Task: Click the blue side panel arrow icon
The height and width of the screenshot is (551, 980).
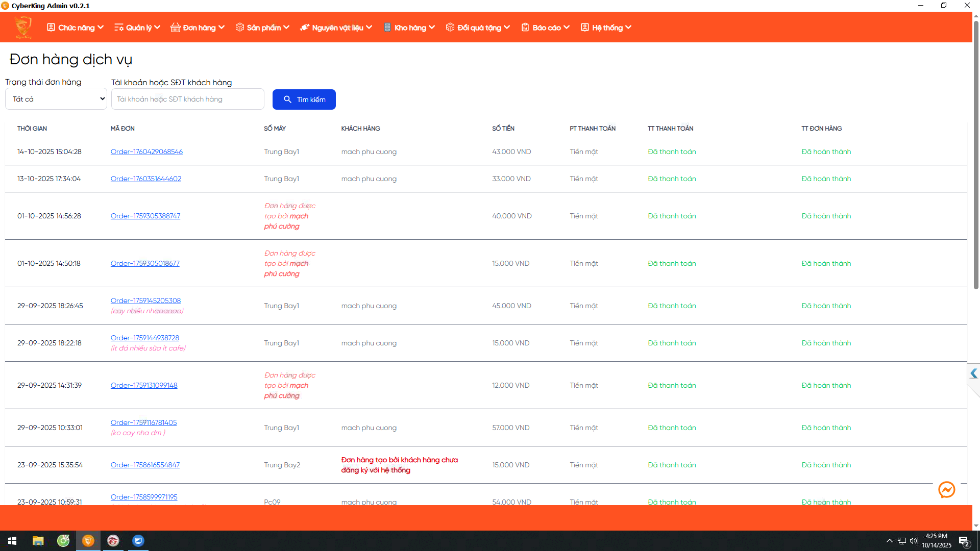Action: pos(973,373)
